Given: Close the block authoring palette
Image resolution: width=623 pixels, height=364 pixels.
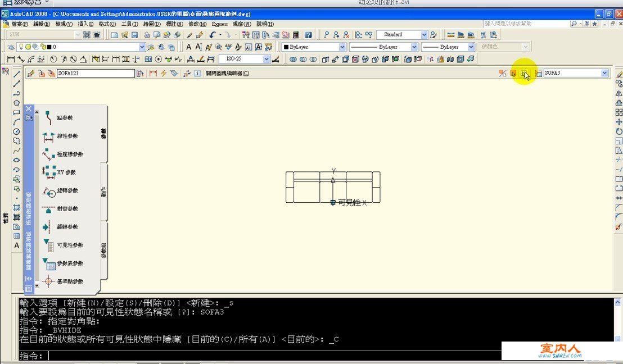Looking at the screenshot, I should coord(29,108).
